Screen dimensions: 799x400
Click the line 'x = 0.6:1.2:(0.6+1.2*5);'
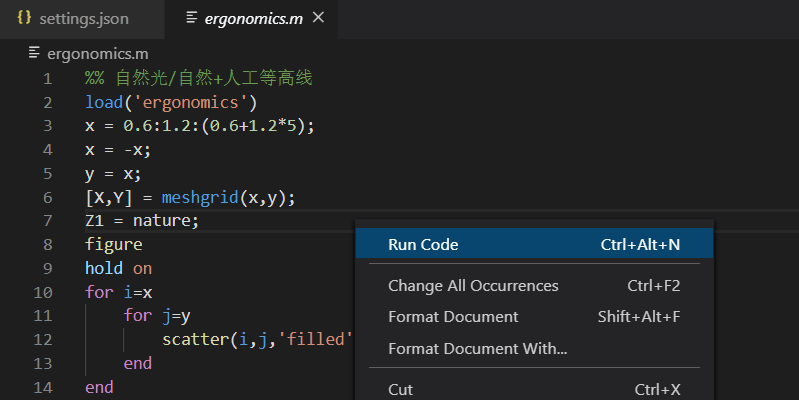[x=200, y=126]
